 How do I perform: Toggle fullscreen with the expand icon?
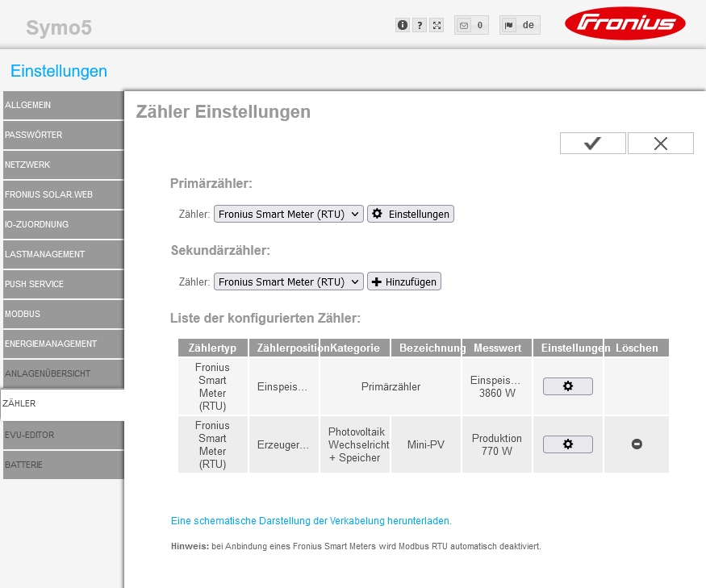click(x=437, y=25)
